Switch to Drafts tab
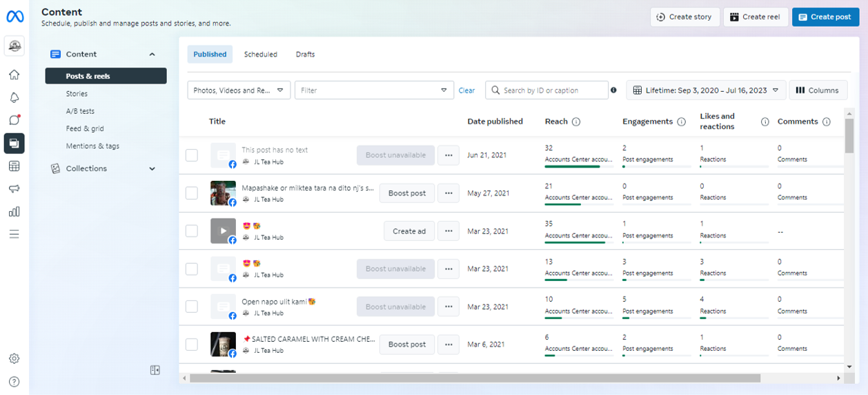Image resolution: width=868 pixels, height=395 pixels. tap(305, 55)
